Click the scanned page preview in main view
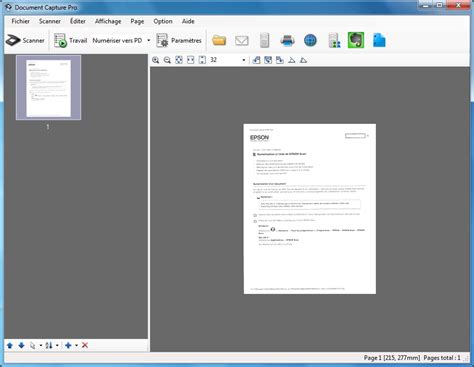474x367 pixels. tap(310, 209)
